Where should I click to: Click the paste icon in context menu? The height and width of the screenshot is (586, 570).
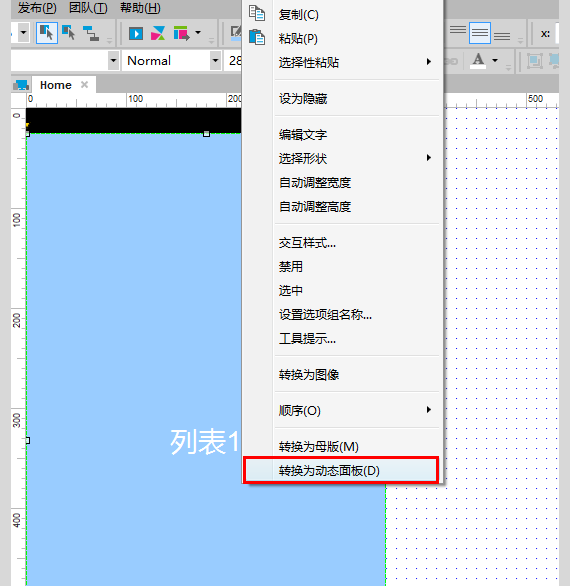(257, 37)
